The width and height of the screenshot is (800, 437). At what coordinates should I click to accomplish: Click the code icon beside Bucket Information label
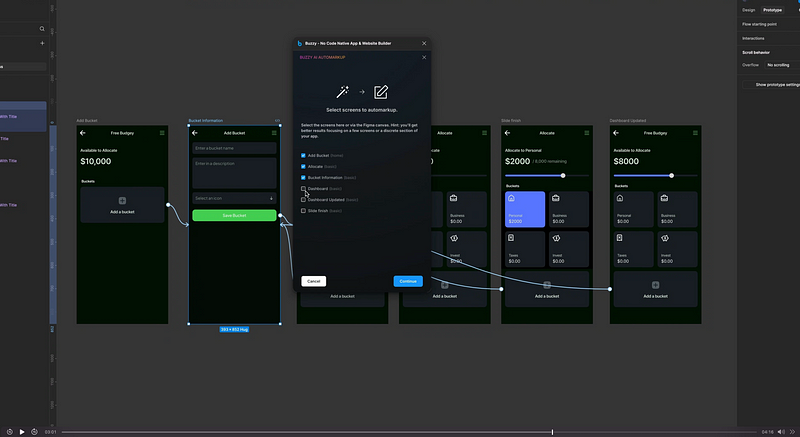pos(278,121)
